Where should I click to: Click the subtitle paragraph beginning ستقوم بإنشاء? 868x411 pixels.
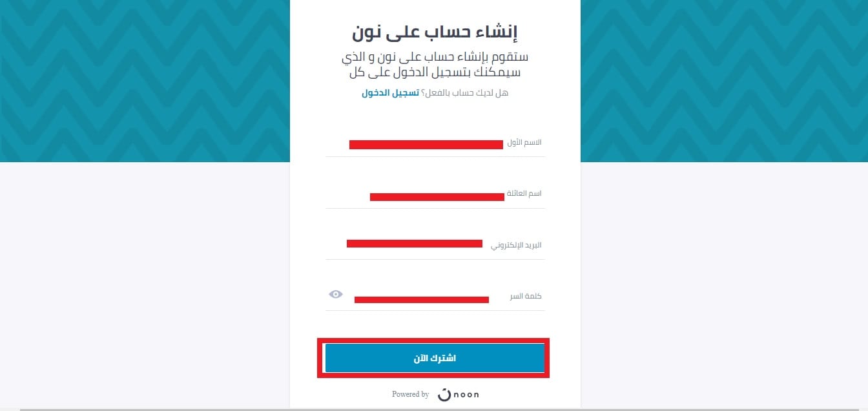coord(435,65)
